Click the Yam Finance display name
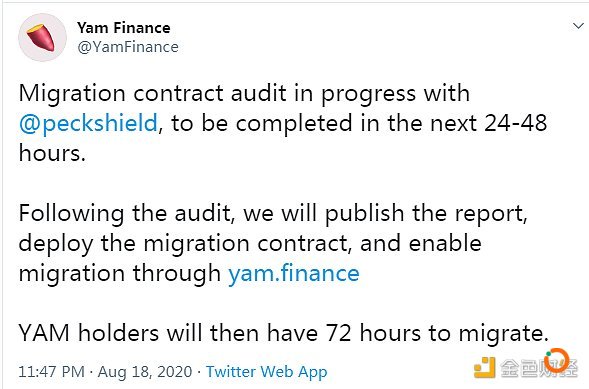 tap(124, 28)
